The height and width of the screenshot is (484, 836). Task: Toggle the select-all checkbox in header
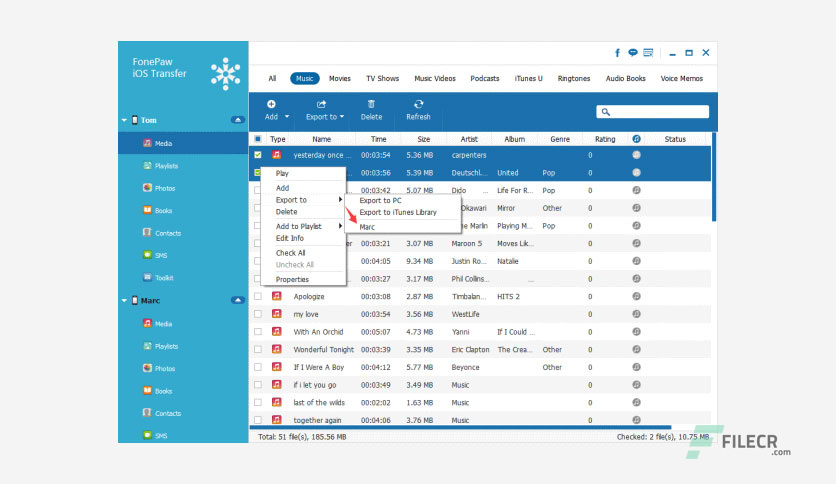(258, 139)
